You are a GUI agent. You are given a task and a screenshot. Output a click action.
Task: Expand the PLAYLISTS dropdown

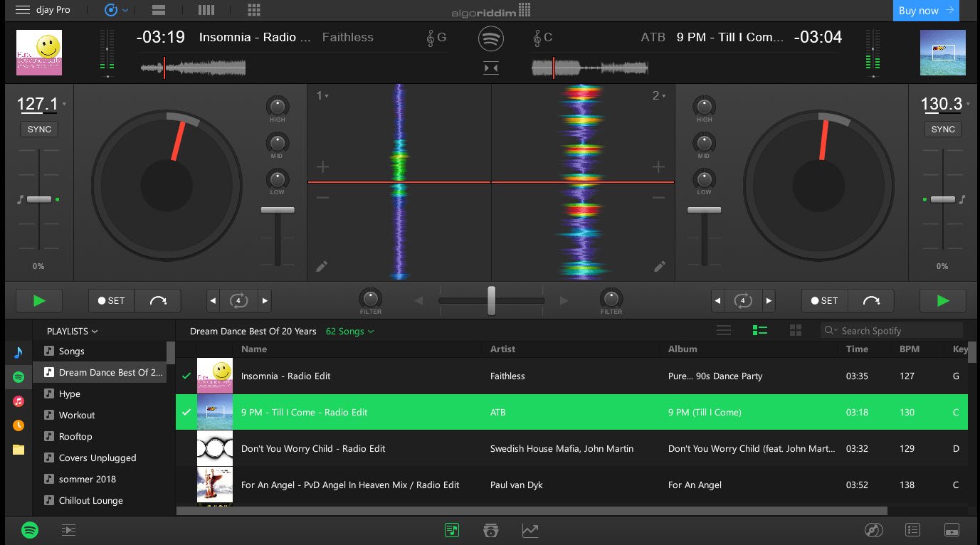tap(72, 331)
